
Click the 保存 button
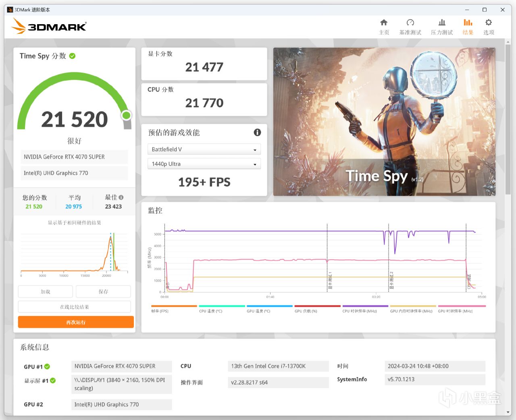103,292
